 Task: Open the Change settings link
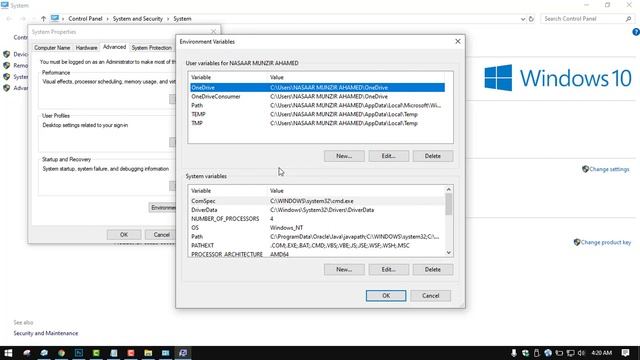pos(609,169)
